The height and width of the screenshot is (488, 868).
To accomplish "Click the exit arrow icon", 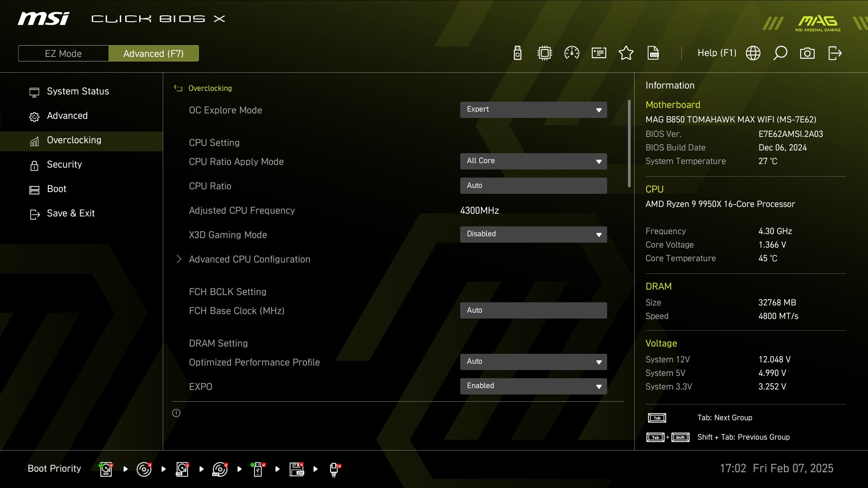I will click(835, 53).
